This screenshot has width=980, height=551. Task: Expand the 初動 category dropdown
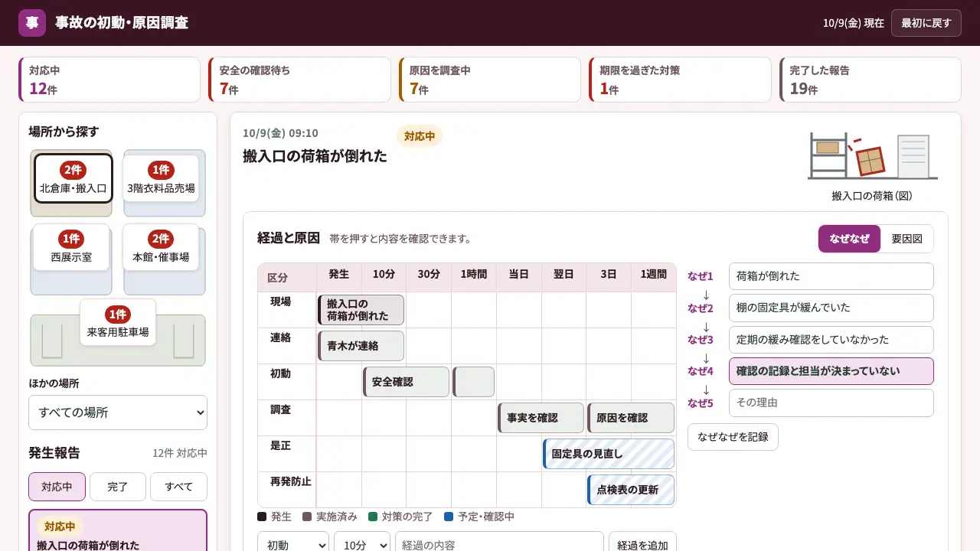click(293, 545)
